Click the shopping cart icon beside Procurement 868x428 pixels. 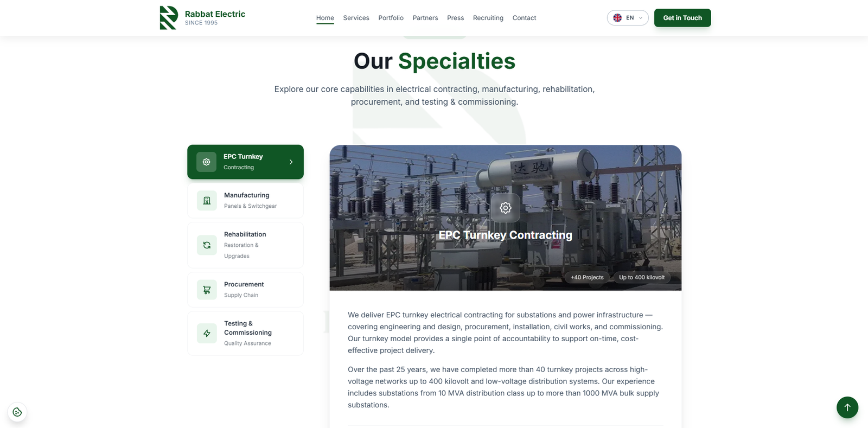pos(207,290)
